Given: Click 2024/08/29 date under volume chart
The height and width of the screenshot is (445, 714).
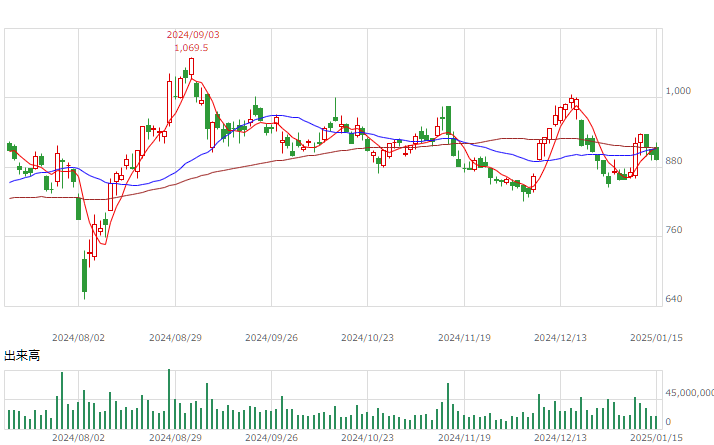Looking at the screenshot, I should (x=175, y=438).
